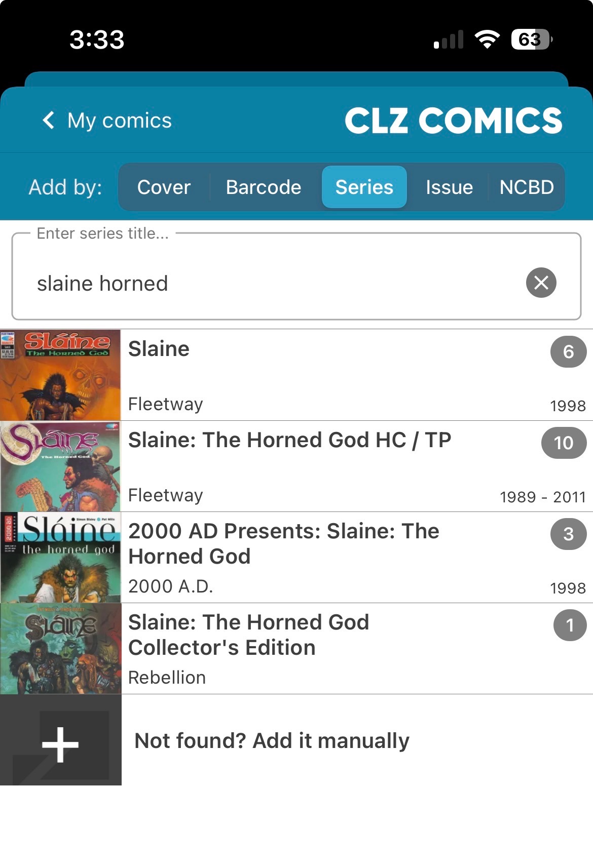
Task: Open the Collector's Edition cover thumbnail
Action: (x=60, y=649)
